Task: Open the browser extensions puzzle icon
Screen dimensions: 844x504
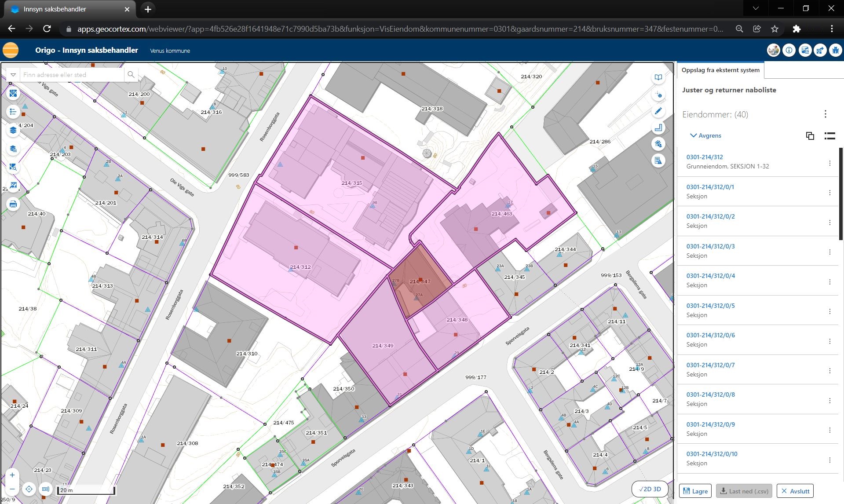Action: click(797, 29)
